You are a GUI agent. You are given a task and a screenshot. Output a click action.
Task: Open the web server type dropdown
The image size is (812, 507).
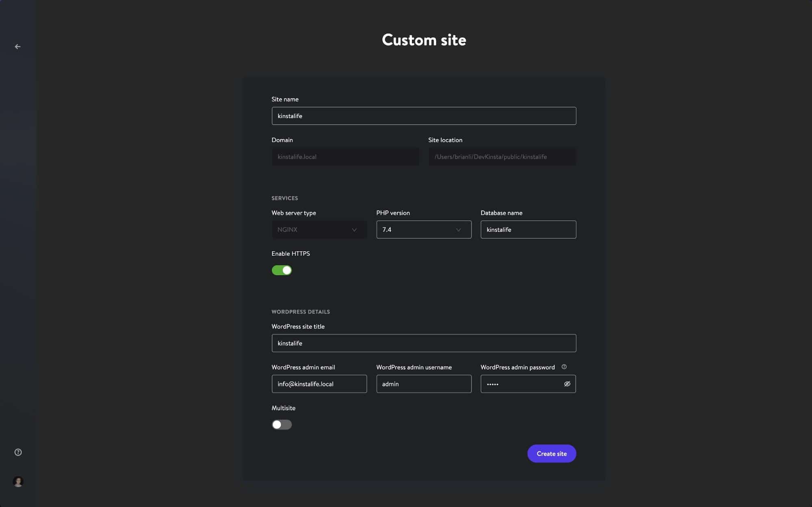pos(319,229)
